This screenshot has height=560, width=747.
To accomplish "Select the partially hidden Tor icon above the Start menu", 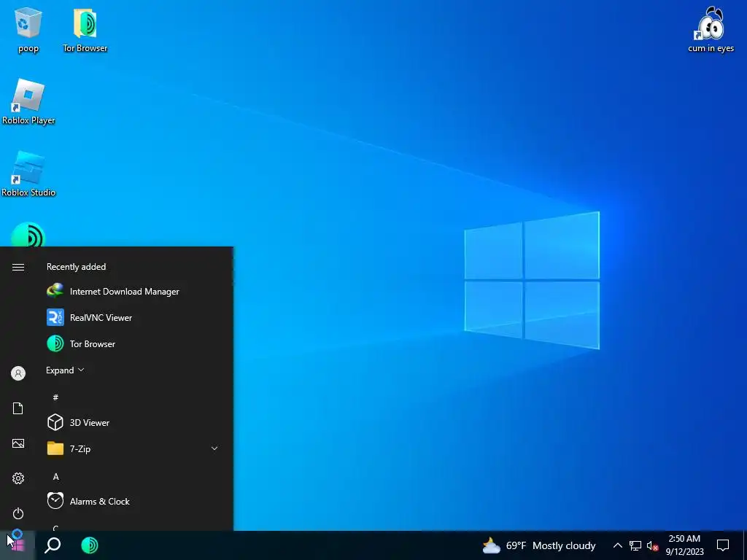I will point(28,234).
